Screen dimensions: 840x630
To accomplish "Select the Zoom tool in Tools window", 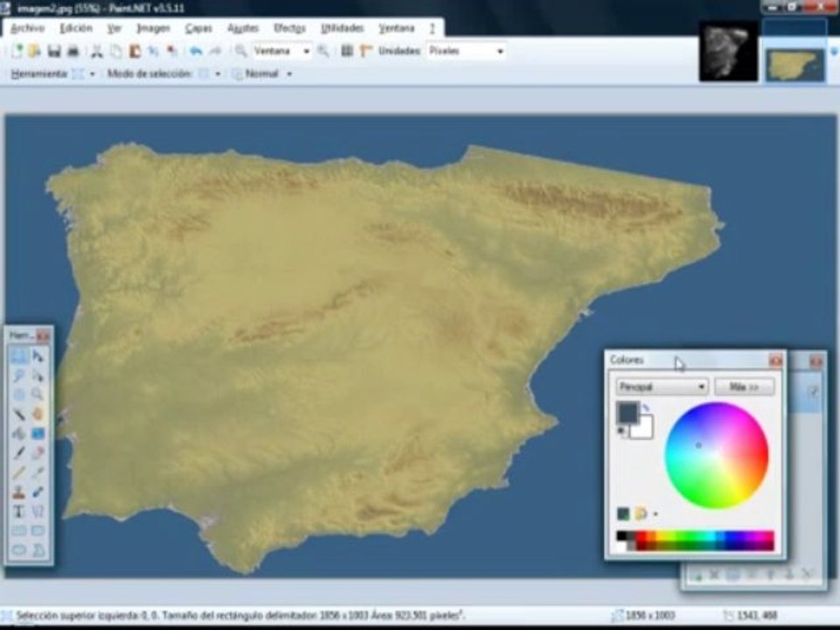I will tap(38, 395).
